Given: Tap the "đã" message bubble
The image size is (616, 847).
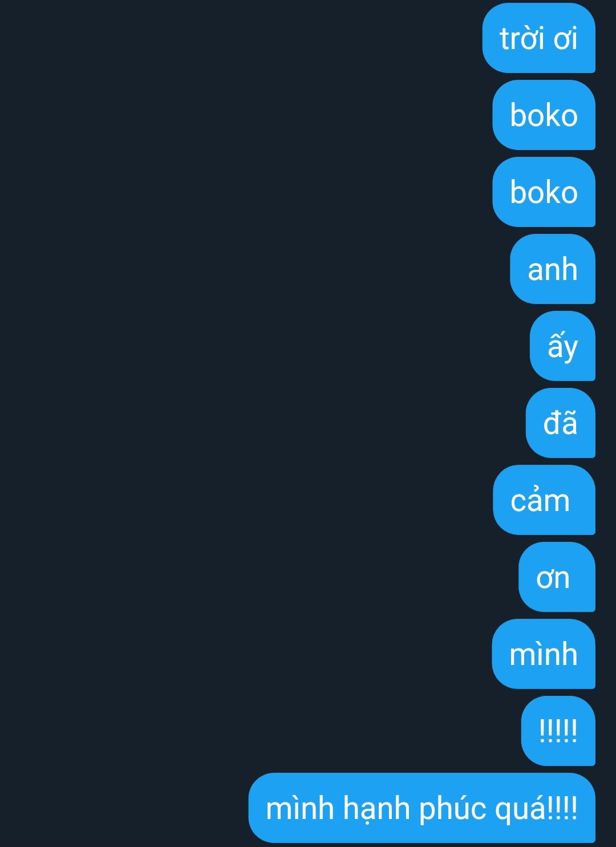Looking at the screenshot, I should click(x=560, y=423).
